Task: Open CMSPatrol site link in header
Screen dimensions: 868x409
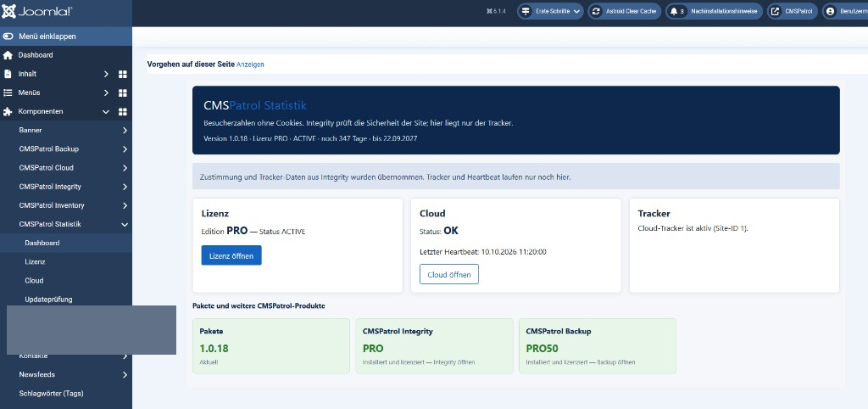Action: click(793, 11)
